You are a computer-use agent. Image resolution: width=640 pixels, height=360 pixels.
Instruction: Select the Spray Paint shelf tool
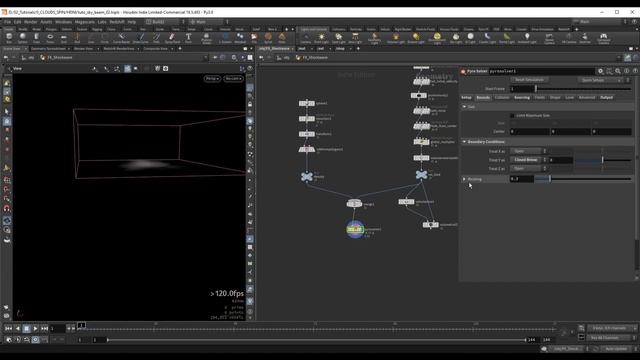[172, 38]
